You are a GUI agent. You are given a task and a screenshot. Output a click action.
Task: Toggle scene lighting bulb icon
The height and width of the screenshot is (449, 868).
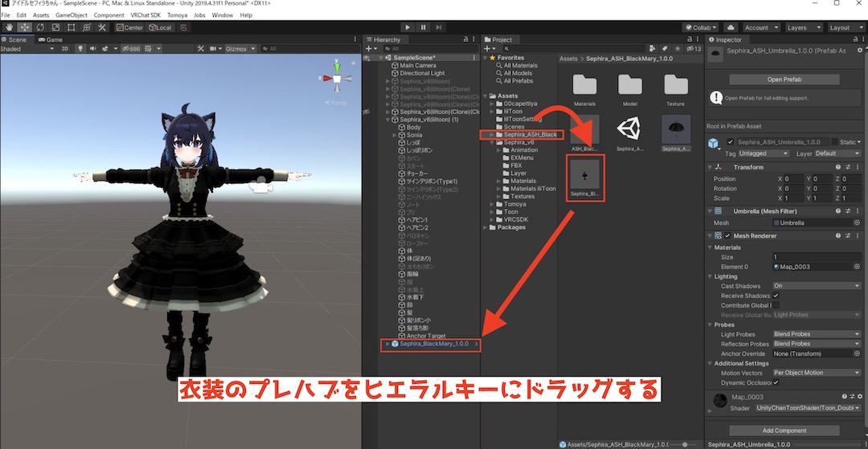pyautogui.click(x=81, y=49)
